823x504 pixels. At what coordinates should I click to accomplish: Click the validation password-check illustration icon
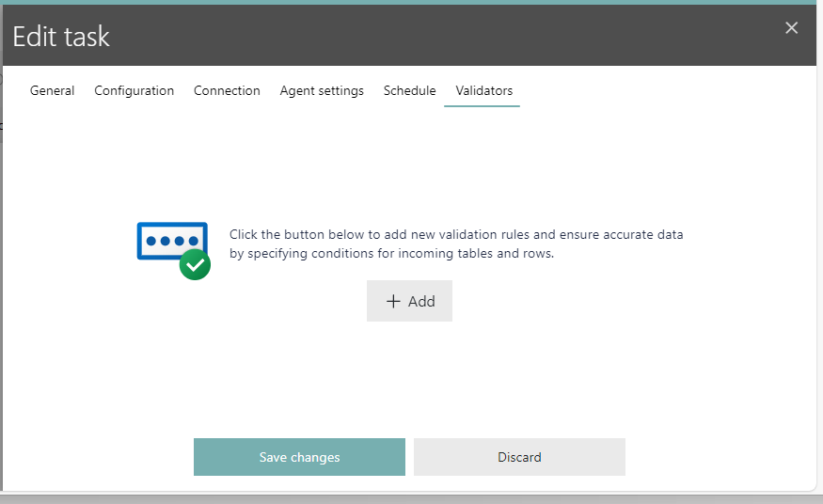(x=174, y=251)
